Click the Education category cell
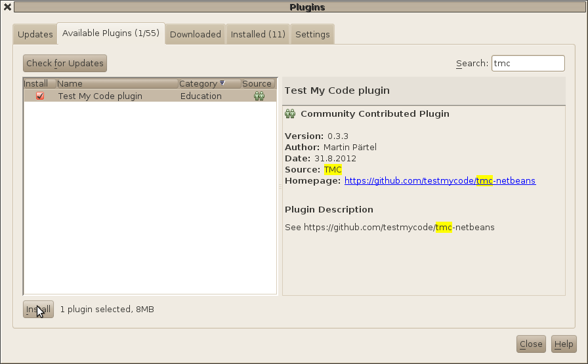Screen dimensions: 588x364 coord(201,96)
